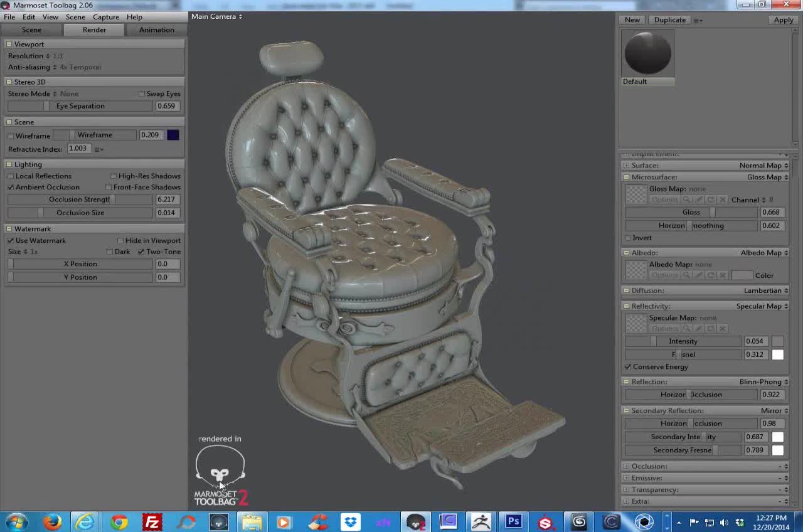803x532 pixels.
Task: Open the Microsurface Gloss Map dropdown
Action: (767, 178)
